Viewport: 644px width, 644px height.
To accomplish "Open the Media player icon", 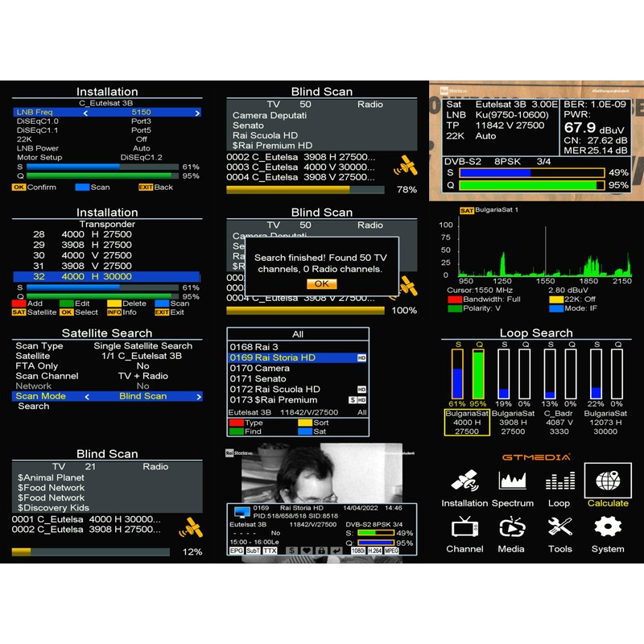I will 512,527.
